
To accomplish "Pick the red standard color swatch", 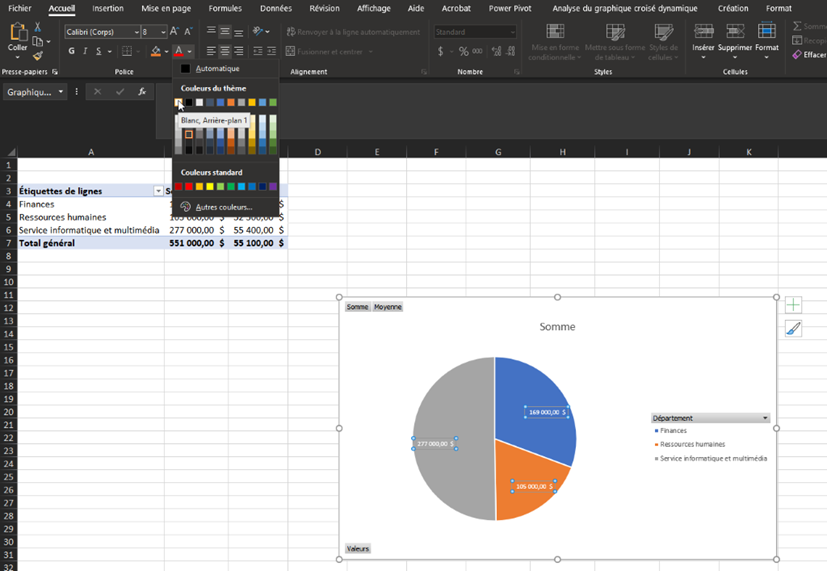I will coord(189,186).
